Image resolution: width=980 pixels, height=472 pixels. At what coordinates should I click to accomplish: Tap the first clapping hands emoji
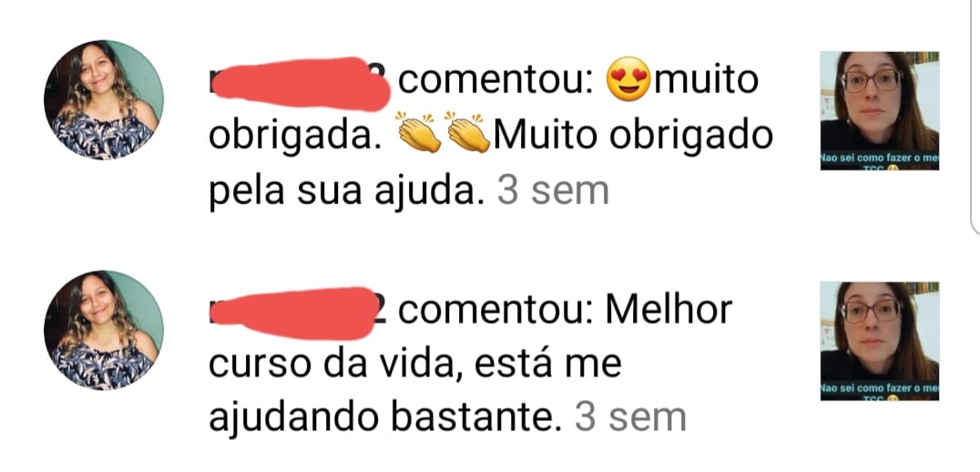pos(419,133)
